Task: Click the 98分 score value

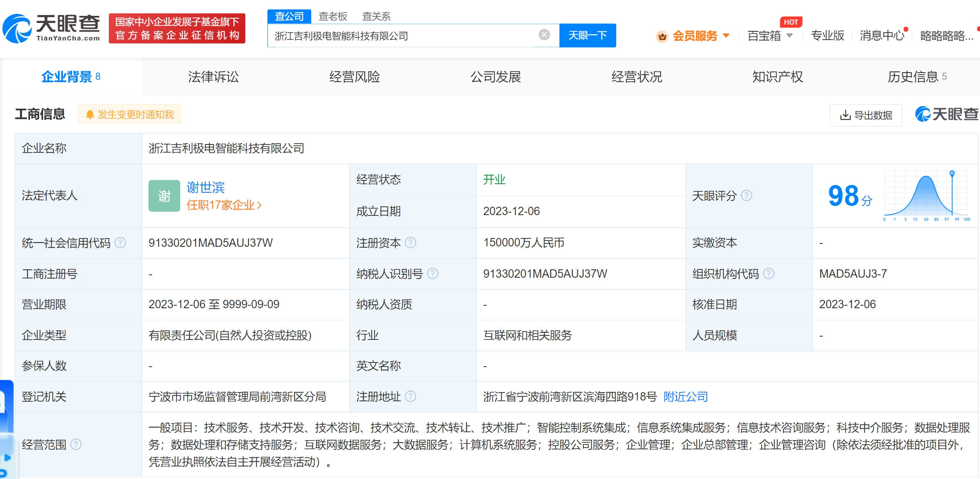Action: 850,196
